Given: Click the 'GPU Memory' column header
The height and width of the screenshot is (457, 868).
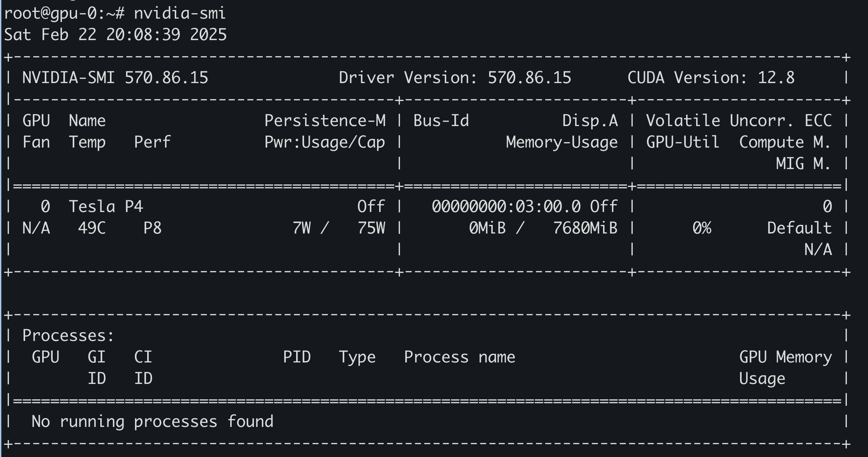Looking at the screenshot, I should click(786, 357).
